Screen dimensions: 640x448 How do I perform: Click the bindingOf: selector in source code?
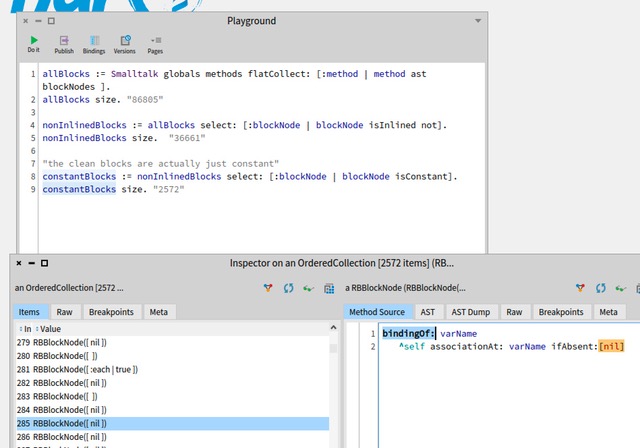click(x=408, y=333)
